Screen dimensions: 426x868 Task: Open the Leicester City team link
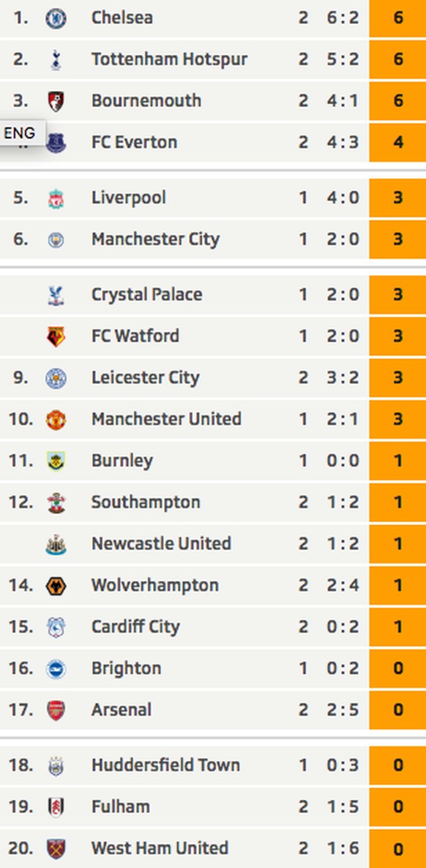pyautogui.click(x=146, y=377)
